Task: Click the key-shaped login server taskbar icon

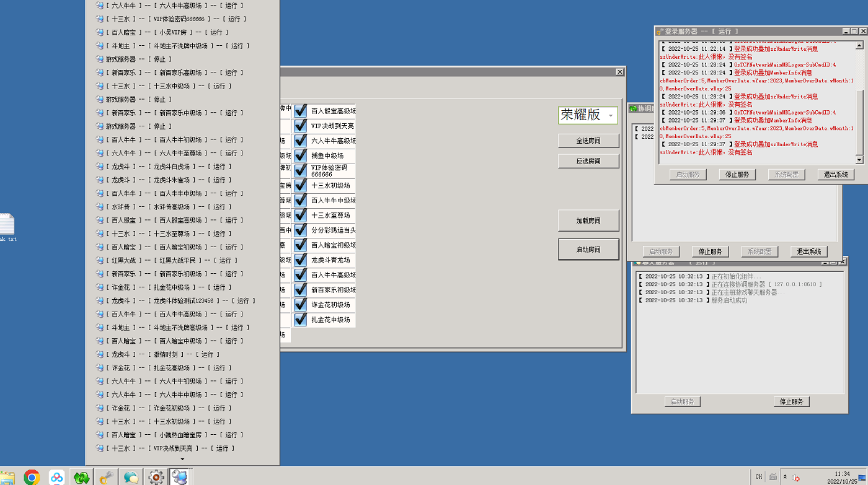Action: [106, 477]
